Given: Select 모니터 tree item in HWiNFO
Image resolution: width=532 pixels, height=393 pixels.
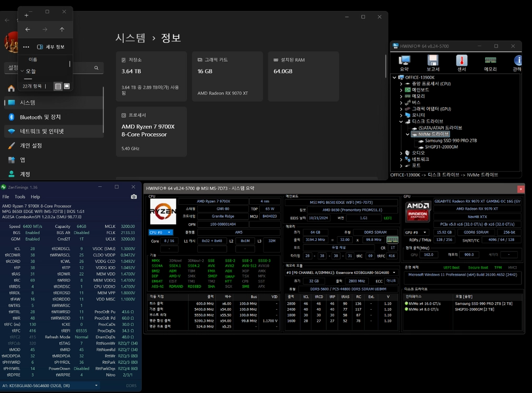Looking at the screenshot, I should click(x=418, y=115).
